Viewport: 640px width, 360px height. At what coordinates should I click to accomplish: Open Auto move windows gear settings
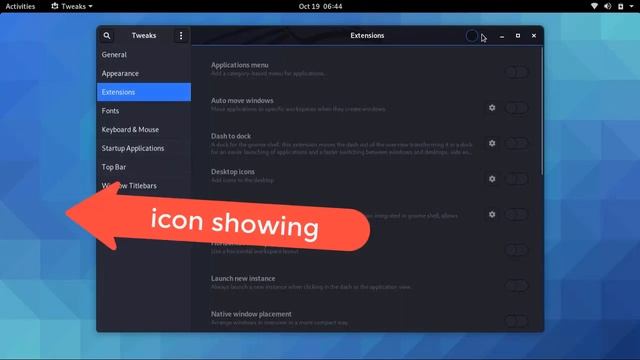click(492, 108)
